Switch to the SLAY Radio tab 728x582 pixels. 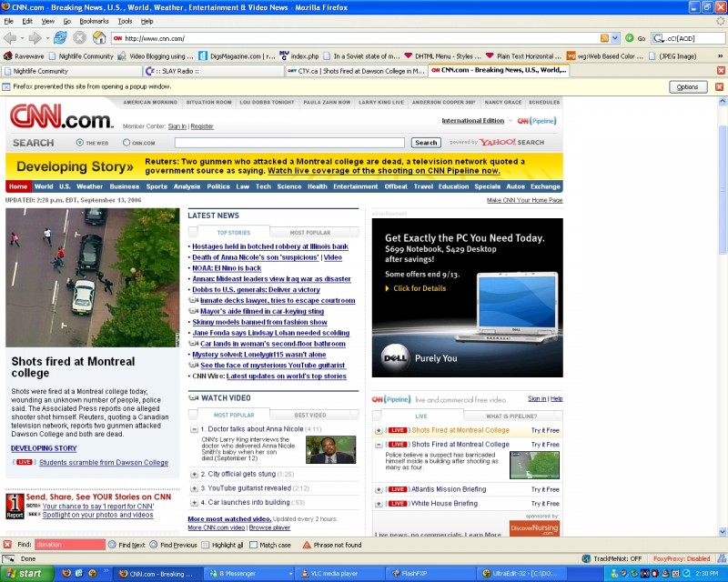(x=214, y=71)
